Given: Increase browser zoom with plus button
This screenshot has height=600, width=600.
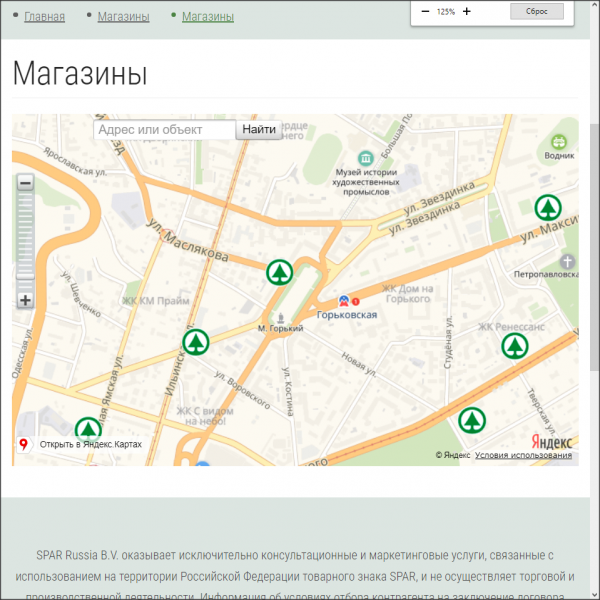Looking at the screenshot, I should [x=466, y=11].
